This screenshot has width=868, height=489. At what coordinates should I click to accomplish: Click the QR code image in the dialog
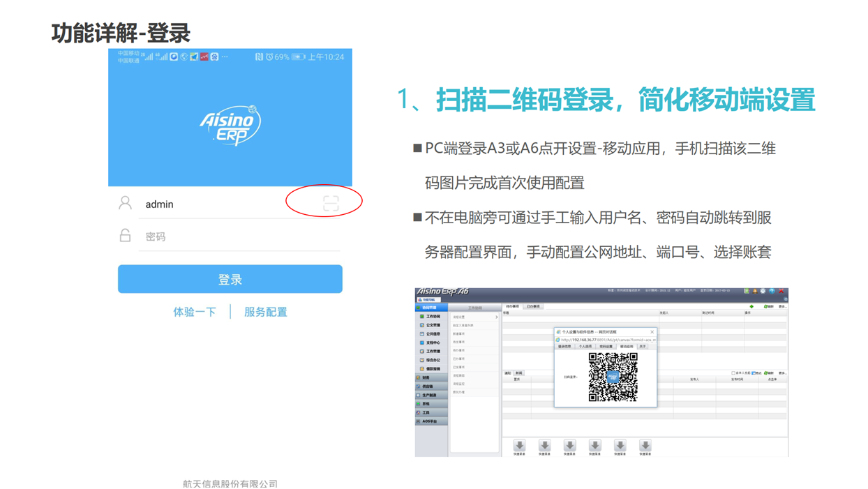pyautogui.click(x=613, y=377)
